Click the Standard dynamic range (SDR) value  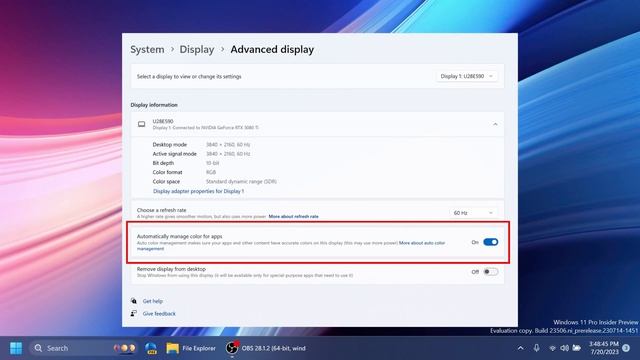pyautogui.click(x=241, y=182)
